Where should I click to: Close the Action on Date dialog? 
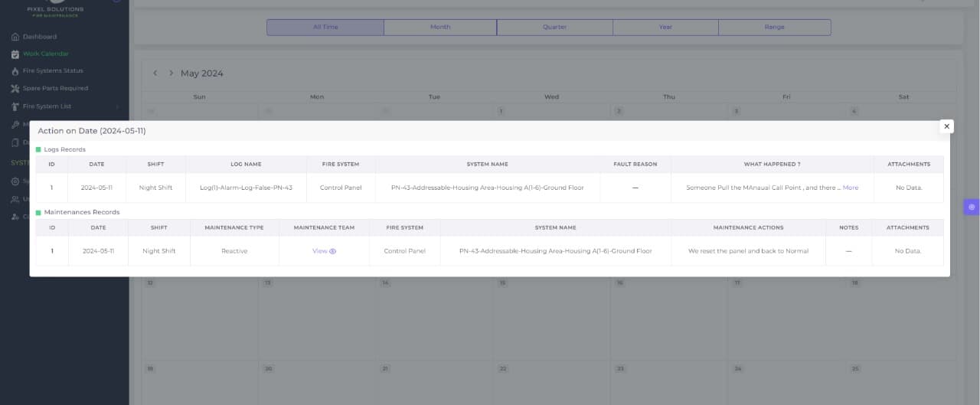tap(946, 126)
